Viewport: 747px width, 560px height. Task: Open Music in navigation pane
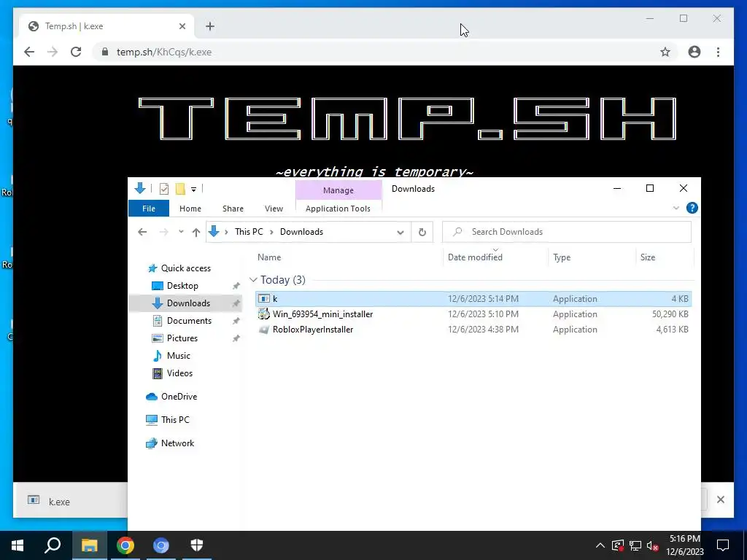pos(178,356)
